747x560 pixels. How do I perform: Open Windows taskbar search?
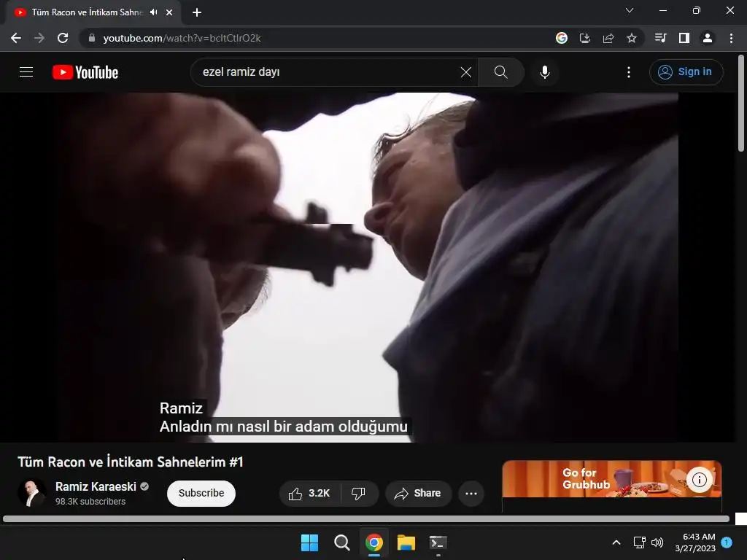pyautogui.click(x=342, y=542)
